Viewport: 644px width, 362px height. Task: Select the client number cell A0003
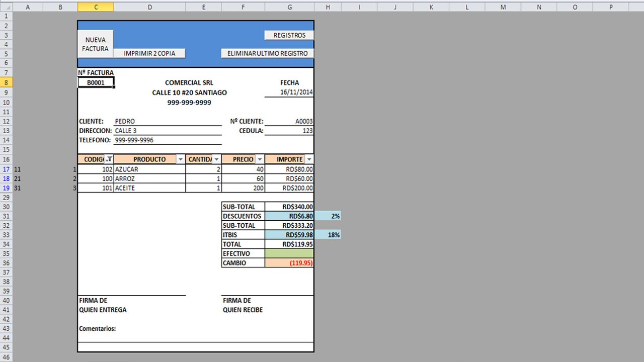click(x=289, y=121)
